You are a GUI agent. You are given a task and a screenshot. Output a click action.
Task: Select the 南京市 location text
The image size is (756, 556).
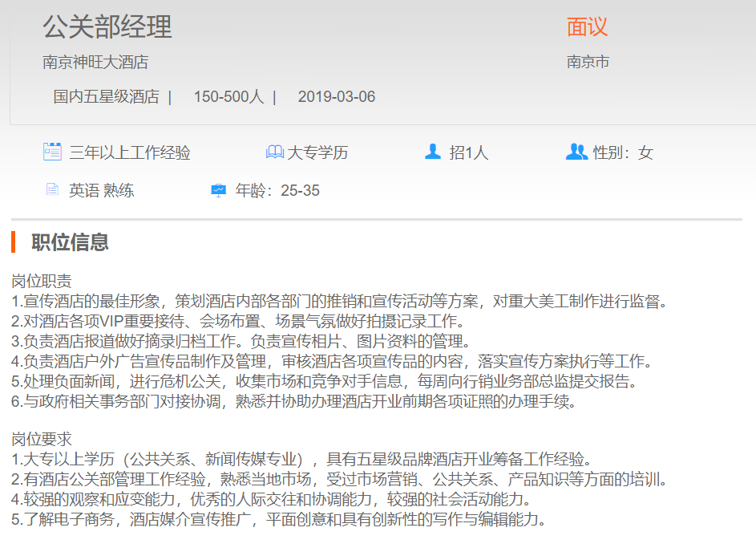click(588, 62)
